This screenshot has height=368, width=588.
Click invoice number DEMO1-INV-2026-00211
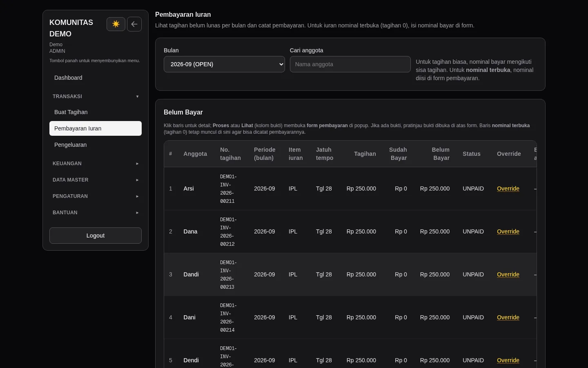point(228,189)
